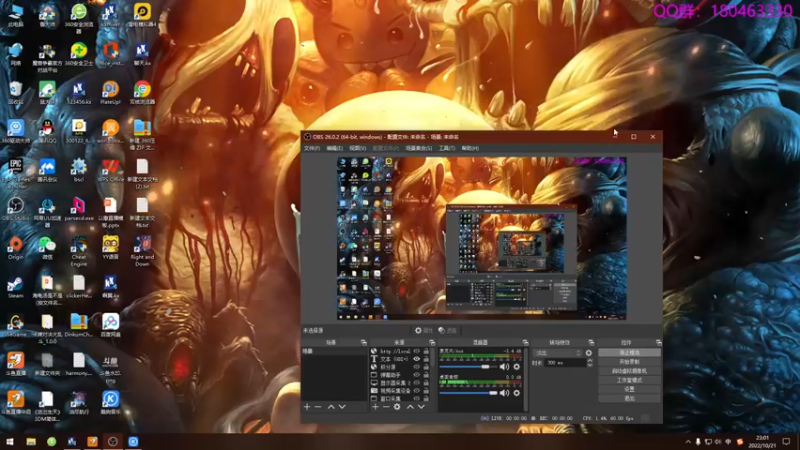
Task: Open Cheat Engine desktop shortcut
Action: (x=79, y=251)
